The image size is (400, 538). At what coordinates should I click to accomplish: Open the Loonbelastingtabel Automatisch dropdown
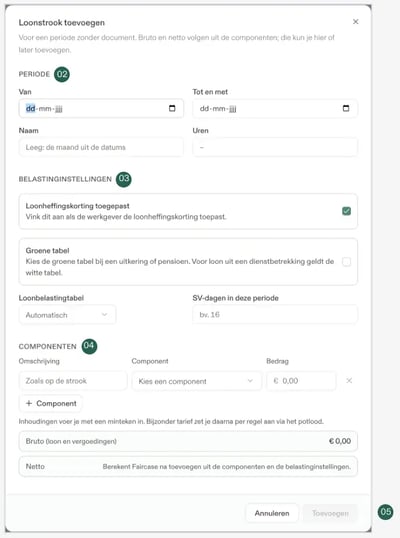67,315
